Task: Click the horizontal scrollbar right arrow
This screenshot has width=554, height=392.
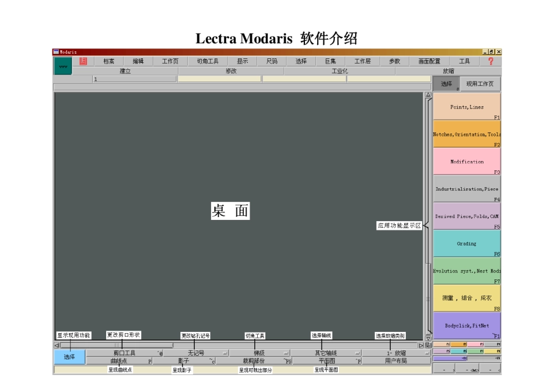Action: point(421,345)
